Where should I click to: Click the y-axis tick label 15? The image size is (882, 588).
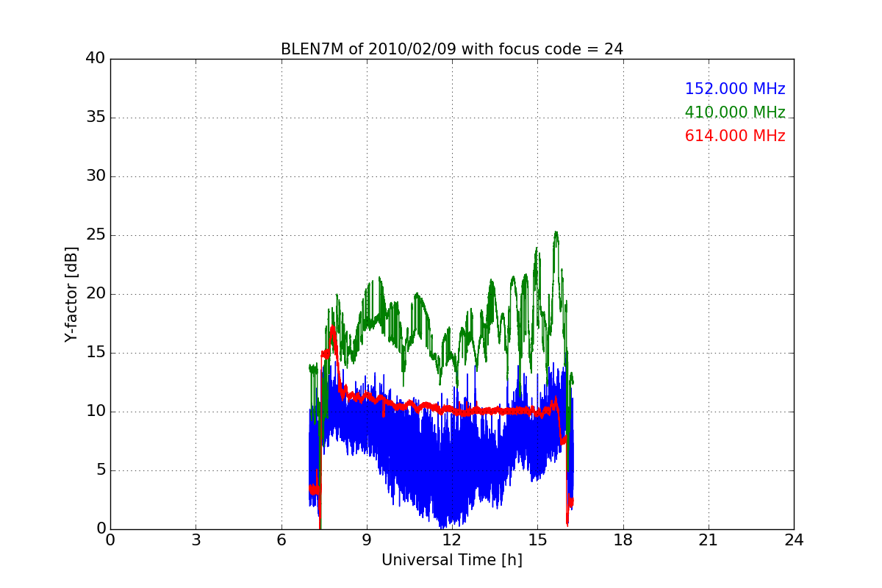pos(96,353)
